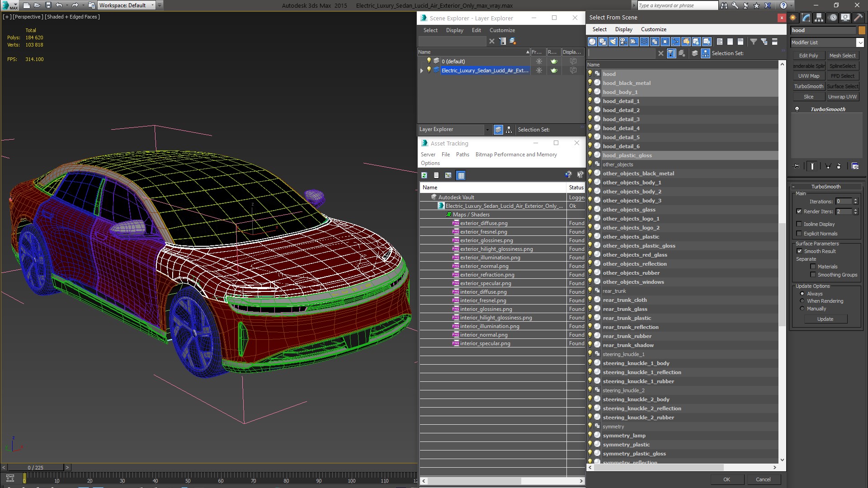
Task: Enable the Render Iters checkbox
Action: [x=799, y=211]
